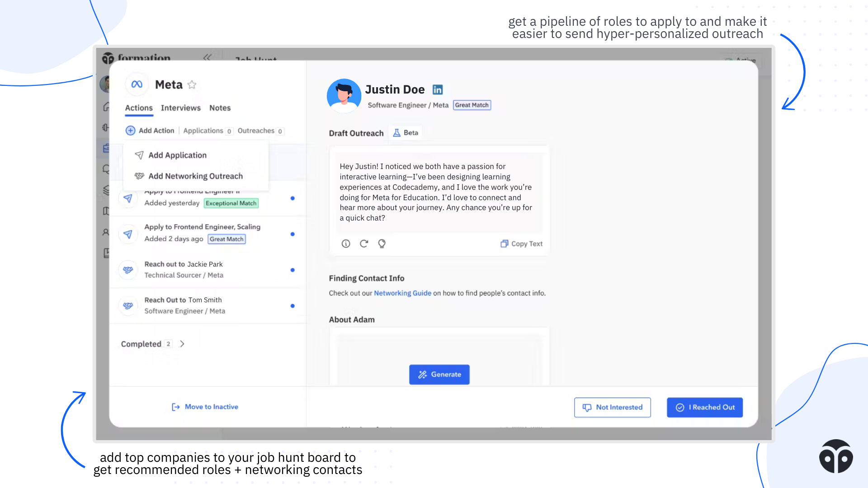
Task: Click the info icon under draft outreach
Action: (346, 244)
